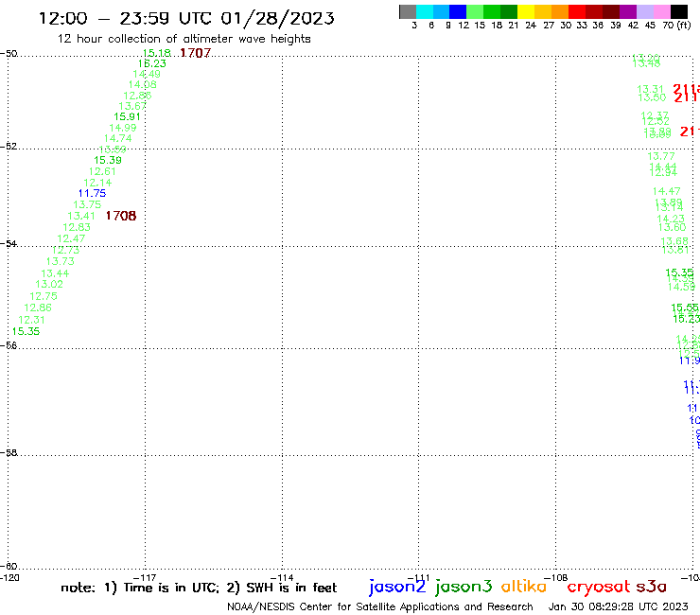The height and width of the screenshot is (615, 700).
Task: Click the jason2 satellite label
Action: 397,587
